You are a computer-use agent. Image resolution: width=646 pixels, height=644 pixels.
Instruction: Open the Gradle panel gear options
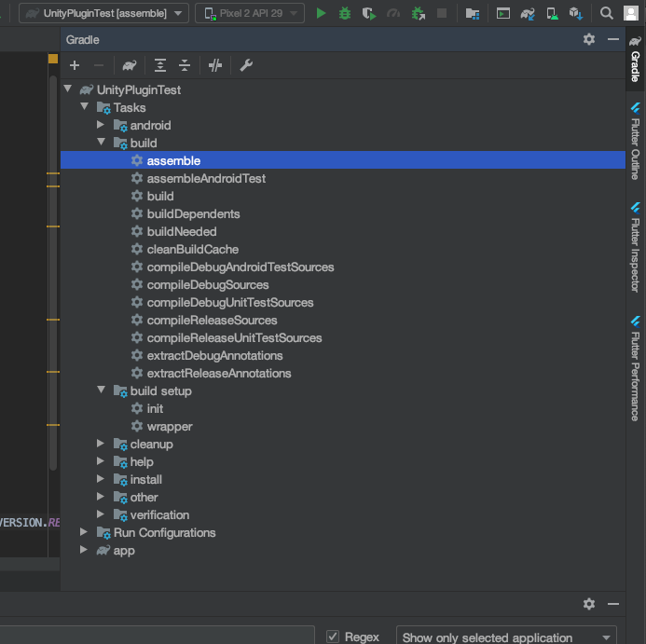(x=588, y=39)
